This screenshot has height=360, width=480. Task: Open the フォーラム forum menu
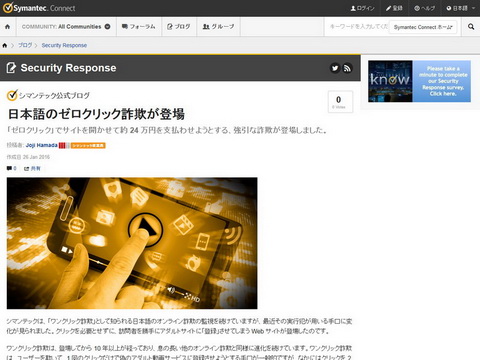(x=139, y=27)
